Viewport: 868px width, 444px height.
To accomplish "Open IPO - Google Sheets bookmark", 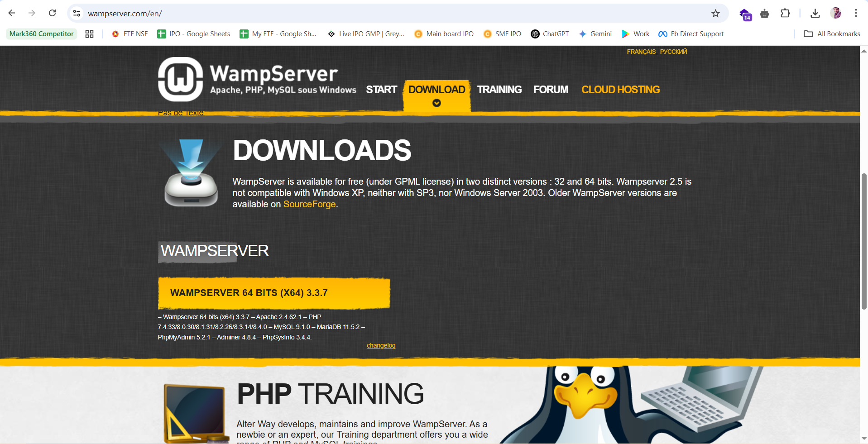I will click(193, 34).
